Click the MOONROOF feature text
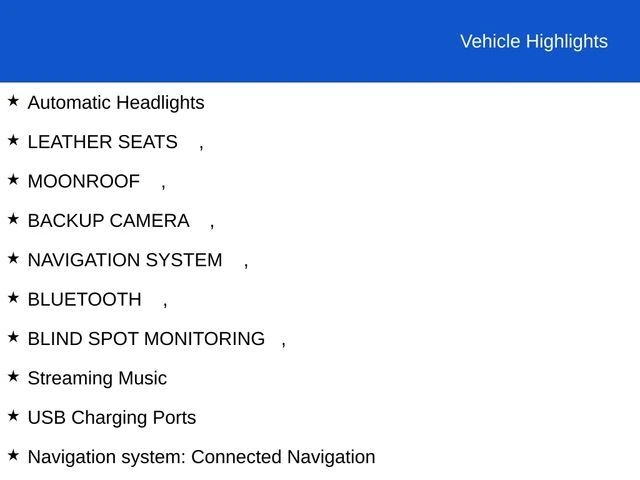The height and width of the screenshot is (480, 640). pyautogui.click(x=84, y=182)
